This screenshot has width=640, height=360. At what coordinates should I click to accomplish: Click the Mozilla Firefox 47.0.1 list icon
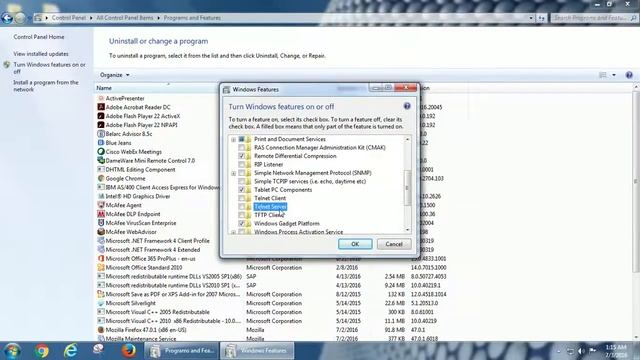click(101, 330)
